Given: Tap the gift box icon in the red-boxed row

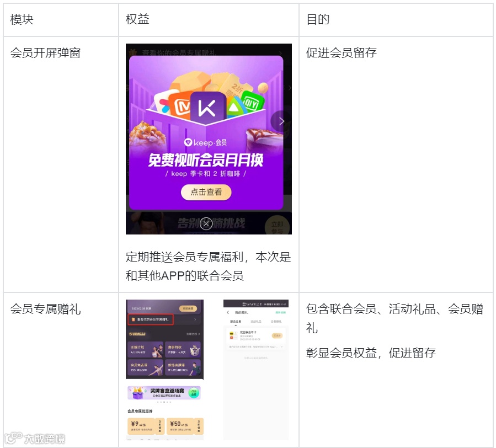Looking at the screenshot, I should pos(133,319).
